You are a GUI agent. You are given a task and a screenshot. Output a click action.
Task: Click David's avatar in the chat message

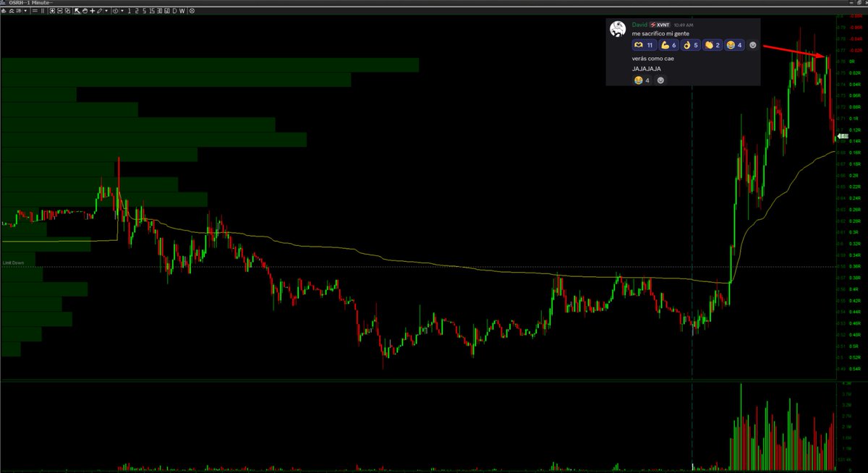tap(617, 29)
